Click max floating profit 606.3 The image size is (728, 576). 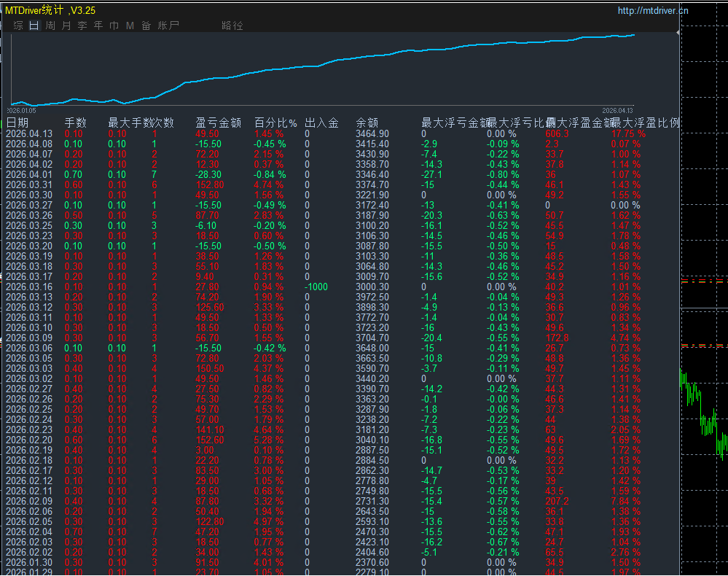click(557, 133)
